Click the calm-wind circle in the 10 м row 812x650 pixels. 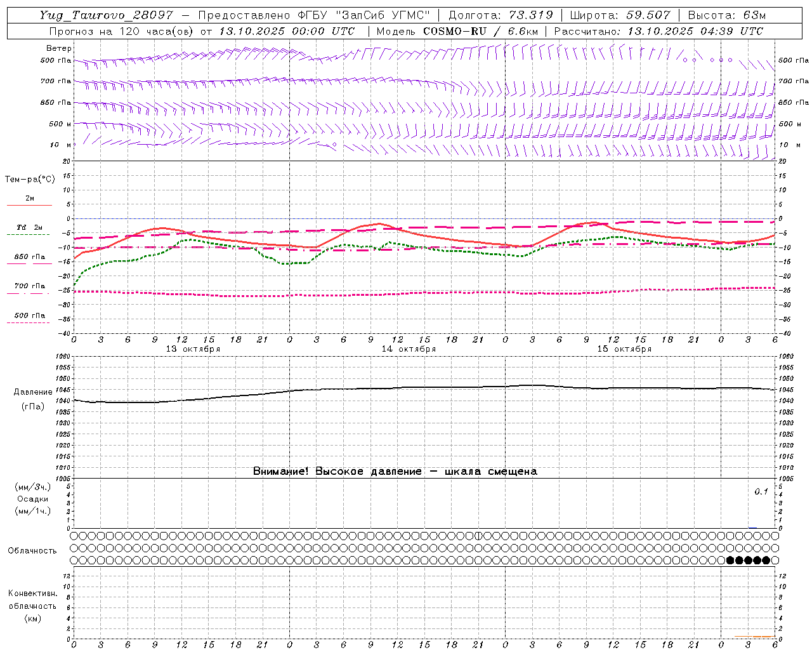tap(334, 145)
